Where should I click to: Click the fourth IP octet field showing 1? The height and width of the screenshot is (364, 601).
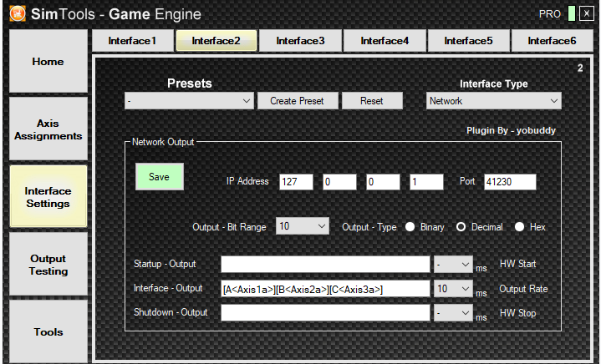point(426,182)
